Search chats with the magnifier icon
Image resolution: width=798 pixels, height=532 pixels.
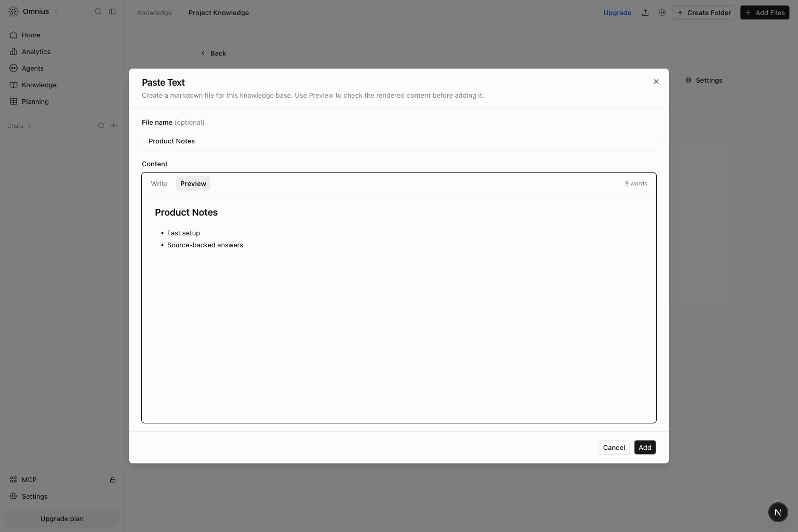(x=101, y=126)
